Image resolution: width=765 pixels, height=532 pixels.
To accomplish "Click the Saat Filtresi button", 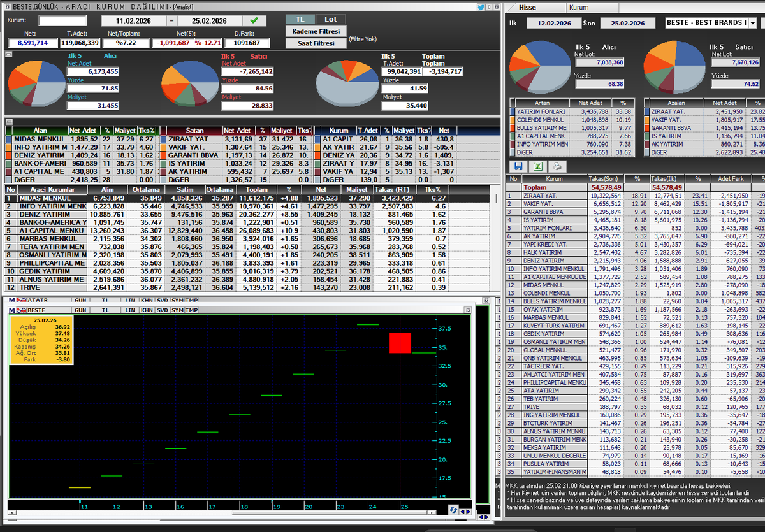I will point(316,43).
